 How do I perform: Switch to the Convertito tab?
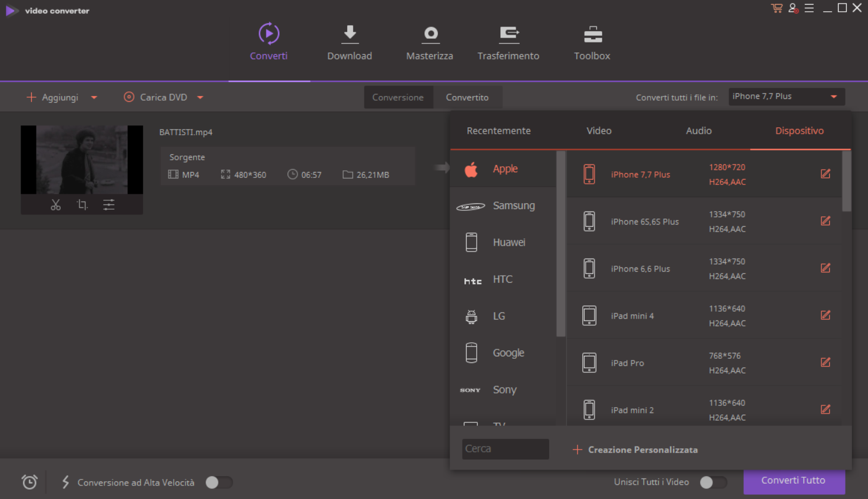point(467,98)
